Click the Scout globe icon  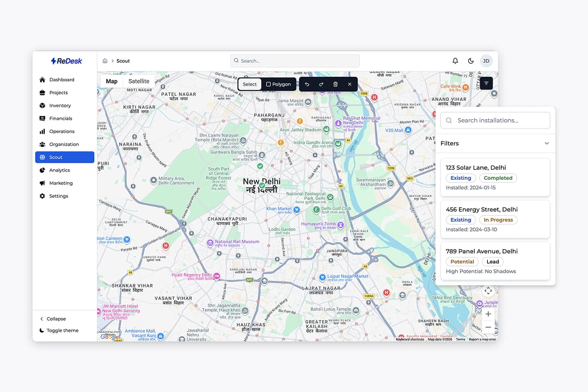tap(42, 157)
